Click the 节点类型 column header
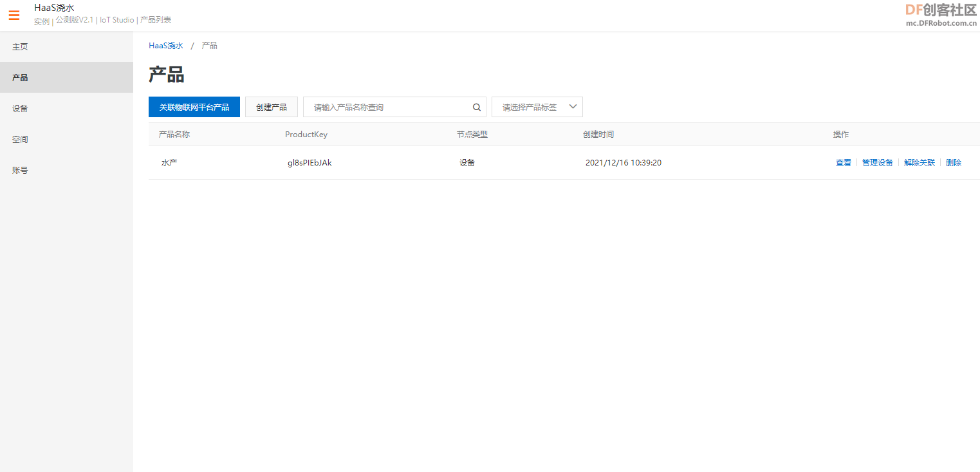 pyautogui.click(x=472, y=135)
